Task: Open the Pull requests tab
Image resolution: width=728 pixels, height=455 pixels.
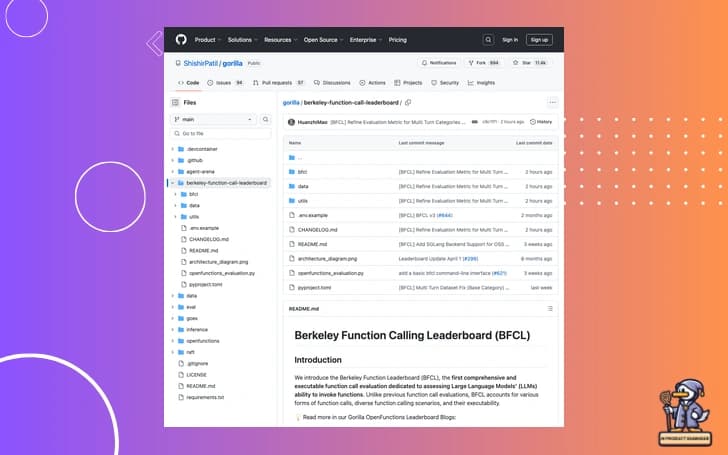Action: 279,83
